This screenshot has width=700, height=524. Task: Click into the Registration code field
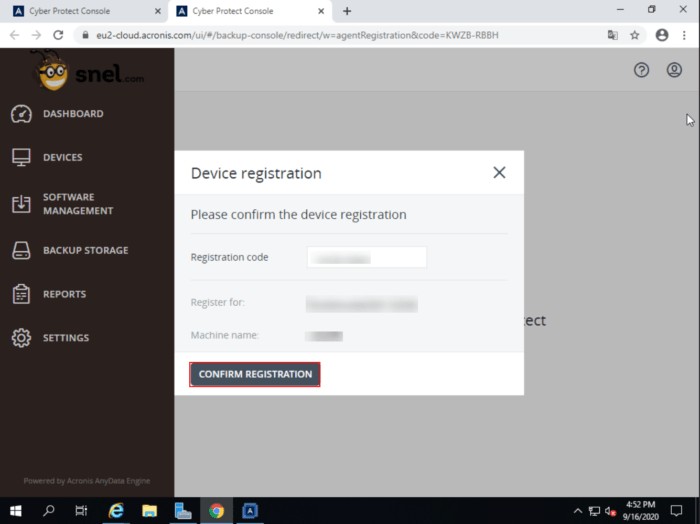(367, 257)
